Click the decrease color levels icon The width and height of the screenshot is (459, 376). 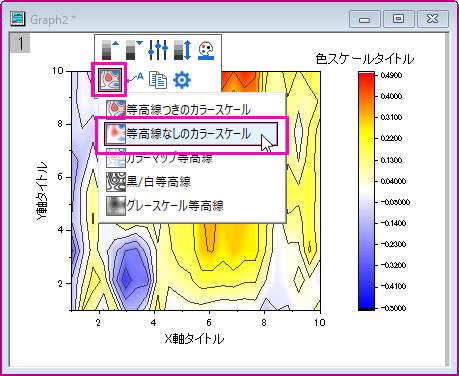point(134,50)
